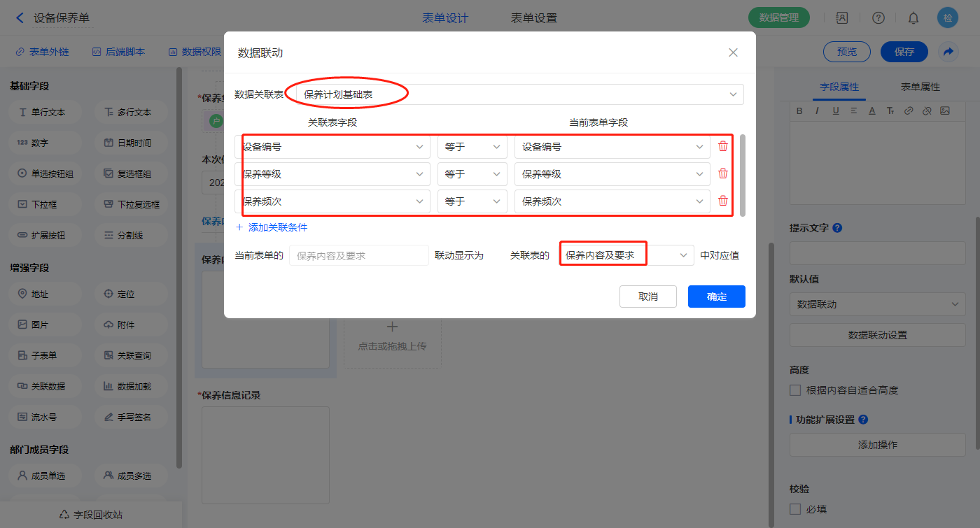Screen dimensions: 980x528
Task: Click the 提示文字 input field
Action: coord(877,253)
